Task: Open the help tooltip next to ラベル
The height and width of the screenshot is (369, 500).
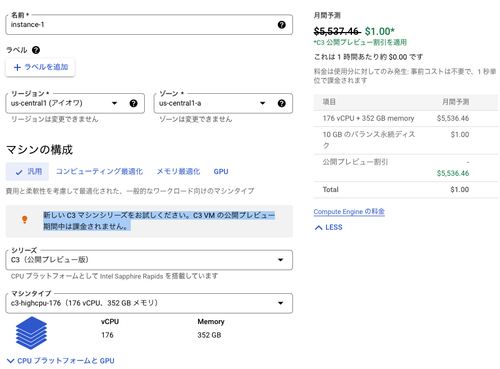Action: point(36,50)
